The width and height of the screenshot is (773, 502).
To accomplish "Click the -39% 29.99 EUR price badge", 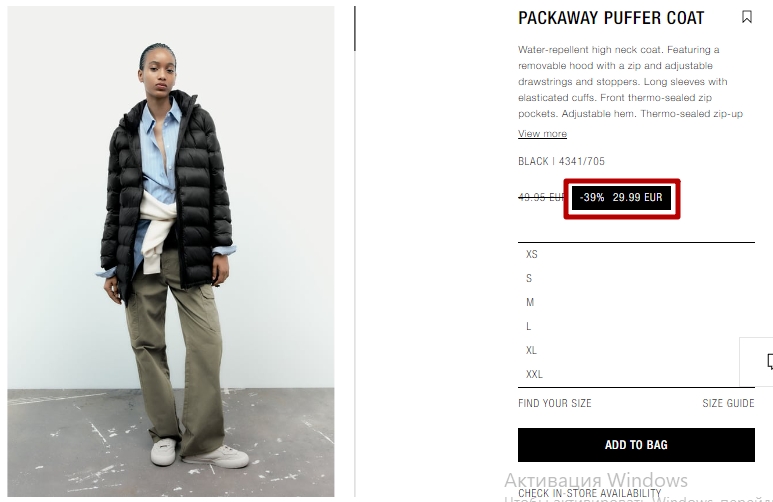I will click(x=621, y=198).
